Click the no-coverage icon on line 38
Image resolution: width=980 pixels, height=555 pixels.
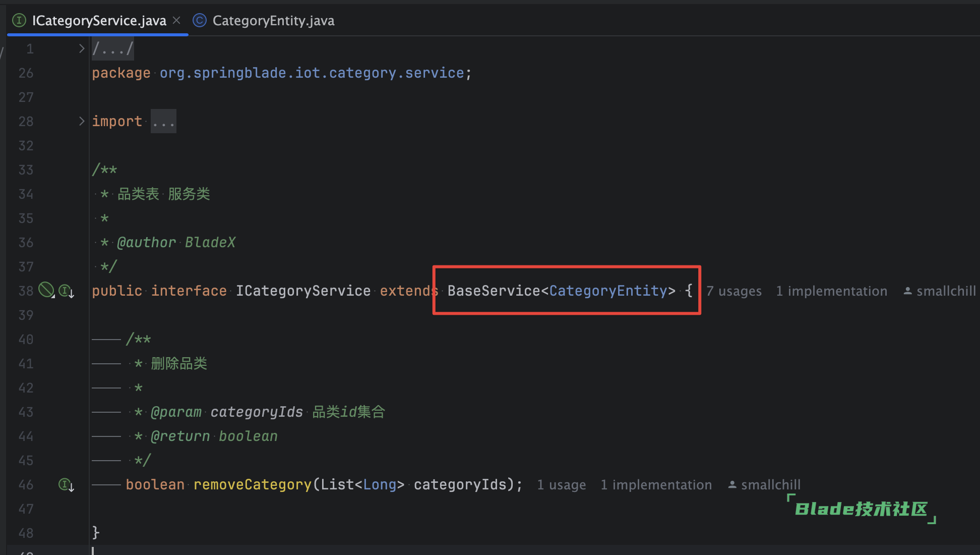coord(46,290)
